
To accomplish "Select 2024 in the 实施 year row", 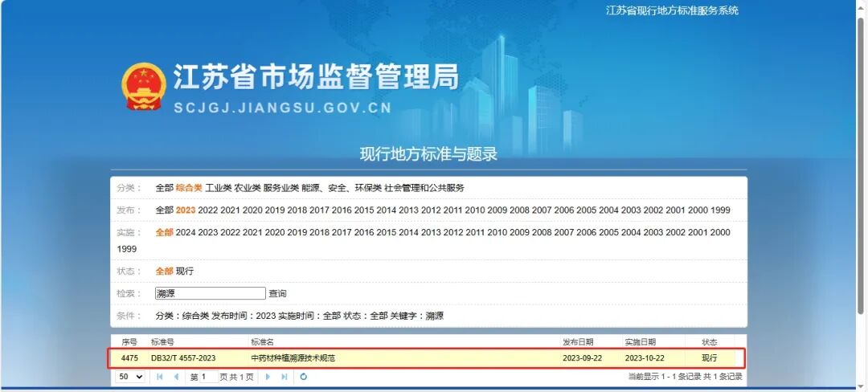I will [x=186, y=232].
